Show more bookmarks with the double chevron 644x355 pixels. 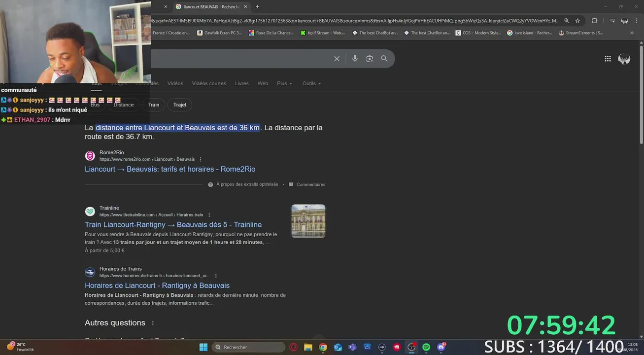coord(632,33)
